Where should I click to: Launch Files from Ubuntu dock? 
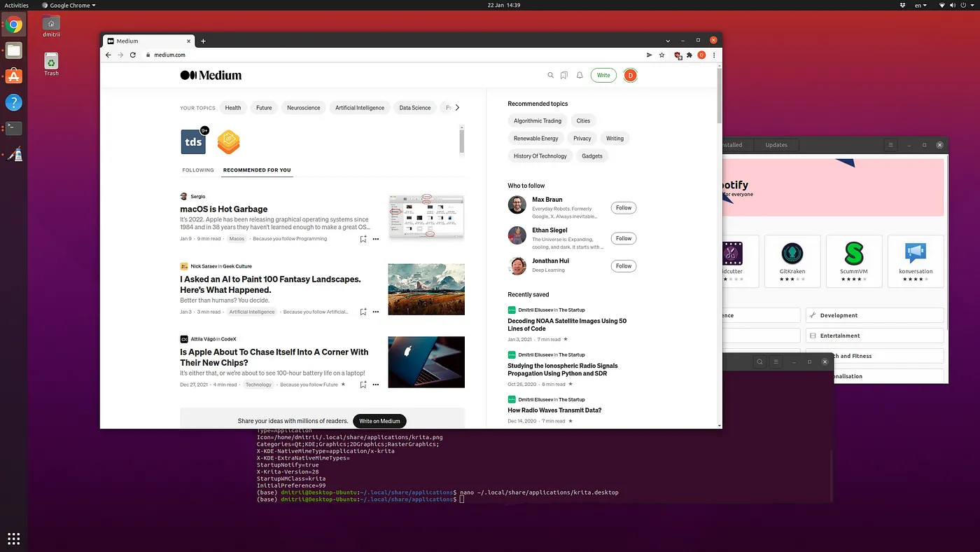pos(13,50)
